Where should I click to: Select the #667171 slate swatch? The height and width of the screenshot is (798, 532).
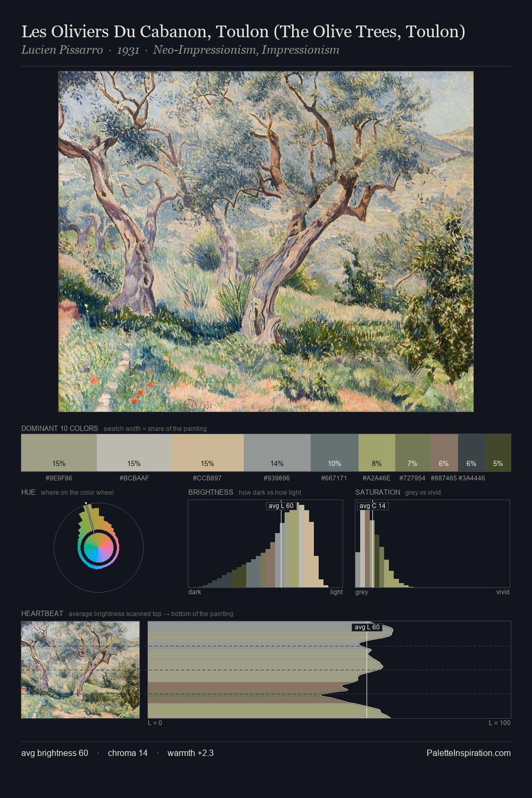click(x=335, y=453)
